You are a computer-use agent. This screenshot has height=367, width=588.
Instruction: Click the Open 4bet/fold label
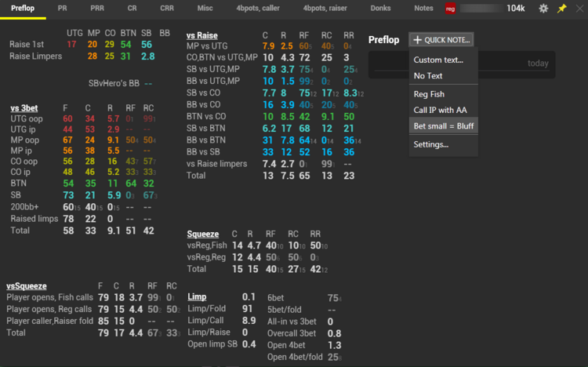[295, 358]
